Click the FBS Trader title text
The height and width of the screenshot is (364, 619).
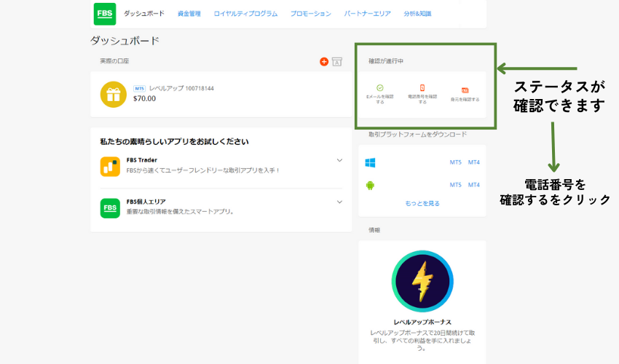click(142, 160)
